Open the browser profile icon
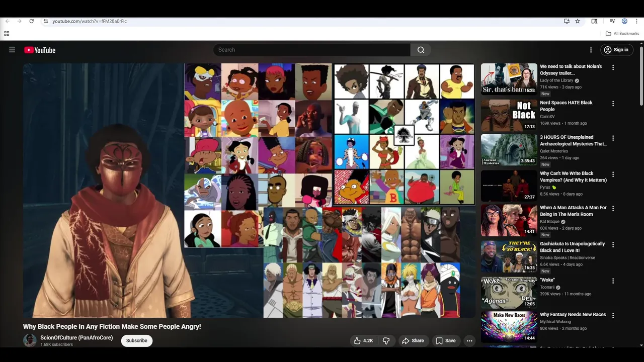 (x=624, y=21)
